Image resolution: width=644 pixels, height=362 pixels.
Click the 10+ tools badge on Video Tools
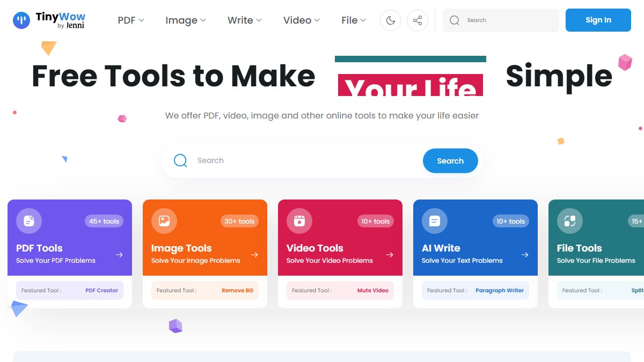click(x=375, y=221)
